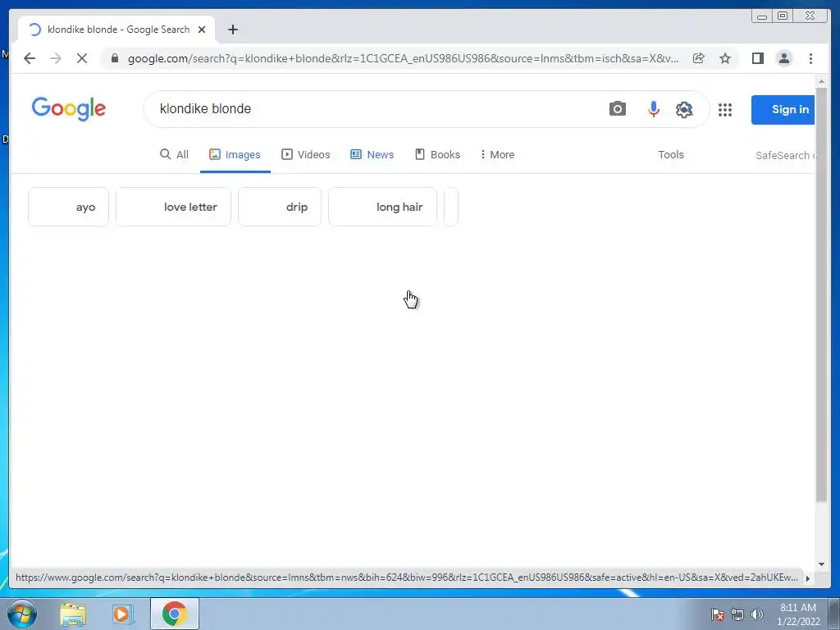Expand the More search options
The height and width of the screenshot is (630, 840).
[497, 155]
